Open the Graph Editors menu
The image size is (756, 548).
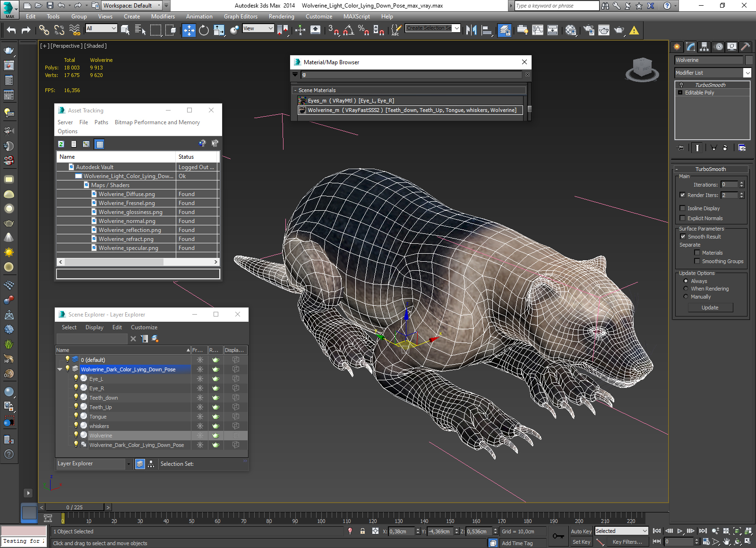click(x=241, y=16)
